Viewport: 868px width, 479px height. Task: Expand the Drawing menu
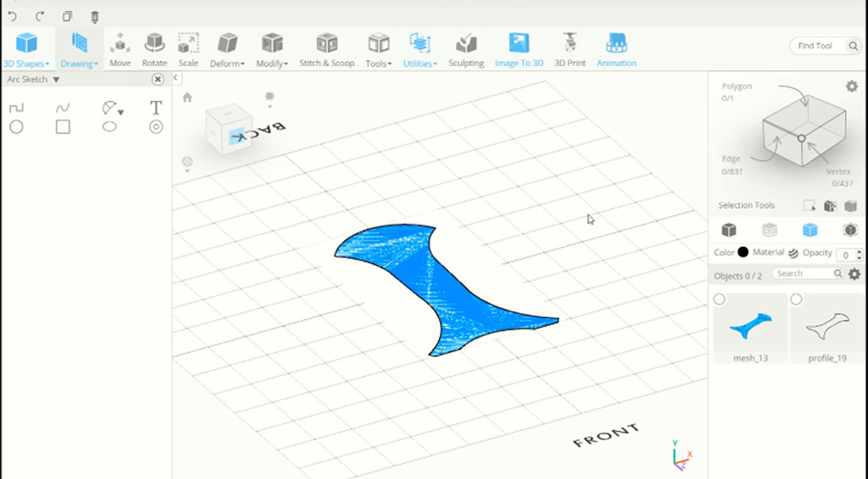(79, 50)
